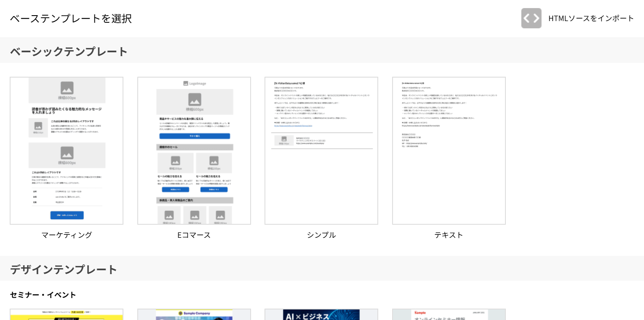
Task: Open HTMLソースをインポート link
Action: [591, 18]
